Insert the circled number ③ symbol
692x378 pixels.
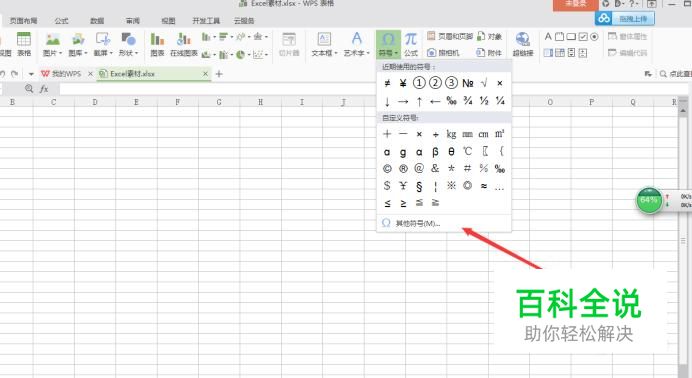pyautogui.click(x=451, y=83)
